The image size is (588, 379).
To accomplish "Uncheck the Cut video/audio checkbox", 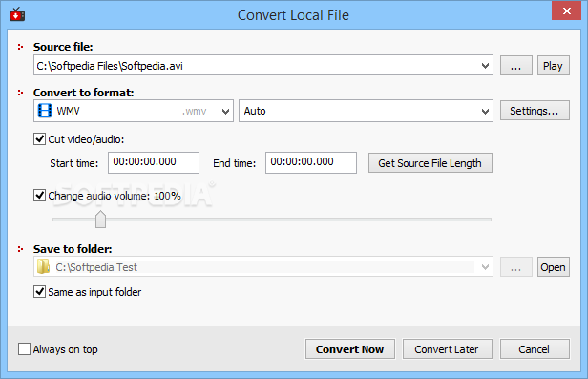I will coord(40,139).
